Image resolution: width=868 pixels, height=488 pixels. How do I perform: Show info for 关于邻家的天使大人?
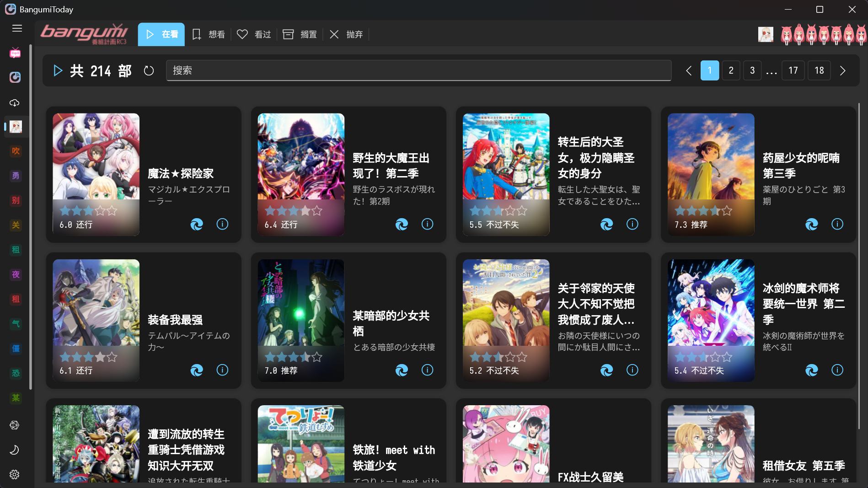(x=632, y=370)
